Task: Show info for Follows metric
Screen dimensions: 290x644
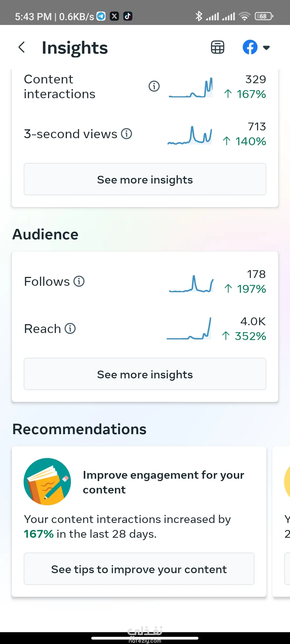Action: (79, 281)
